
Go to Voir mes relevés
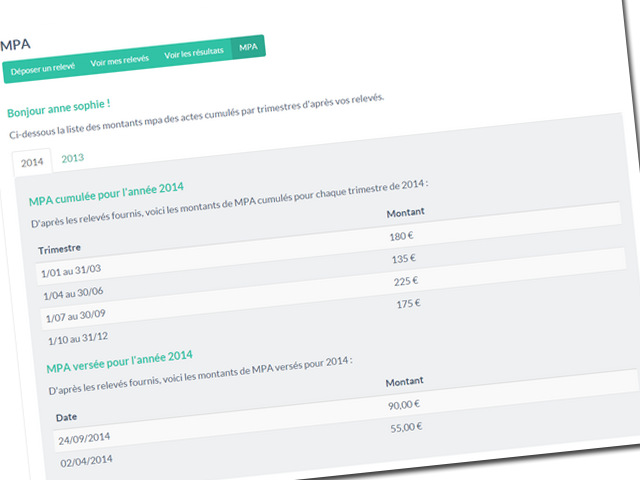click(120, 61)
